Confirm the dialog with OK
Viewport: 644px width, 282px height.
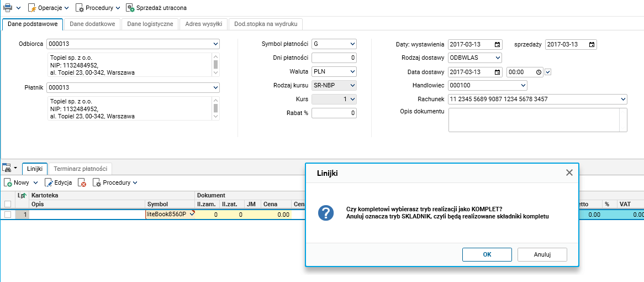pos(487,254)
